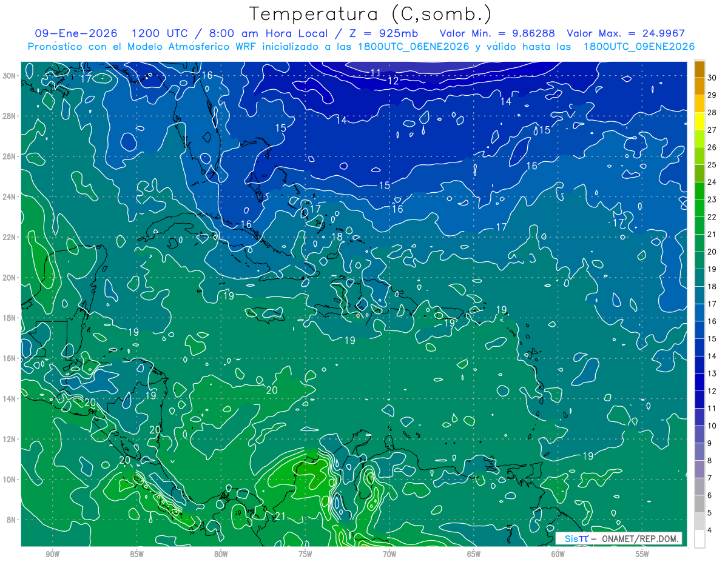The width and height of the screenshot is (728, 562).
Task: Click the white legend swatch below 4
Action: [700, 538]
